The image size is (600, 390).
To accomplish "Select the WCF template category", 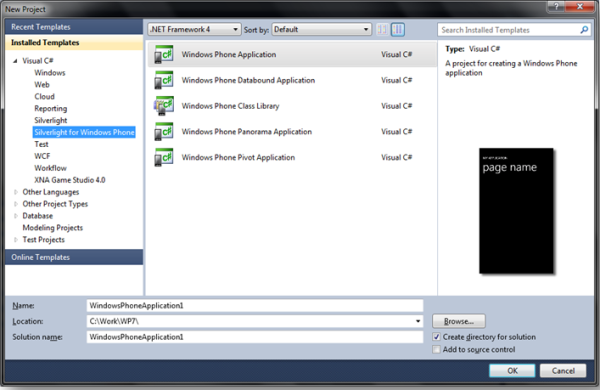I will tap(42, 156).
